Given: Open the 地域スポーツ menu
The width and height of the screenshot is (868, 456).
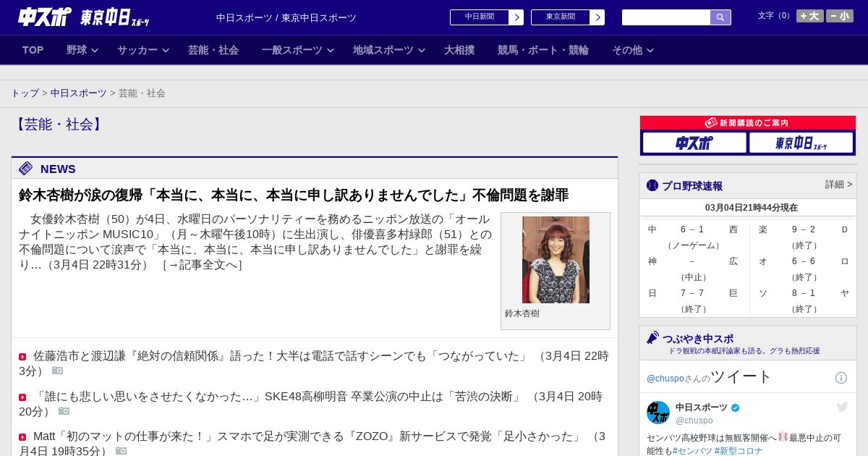Looking at the screenshot, I should [x=383, y=50].
